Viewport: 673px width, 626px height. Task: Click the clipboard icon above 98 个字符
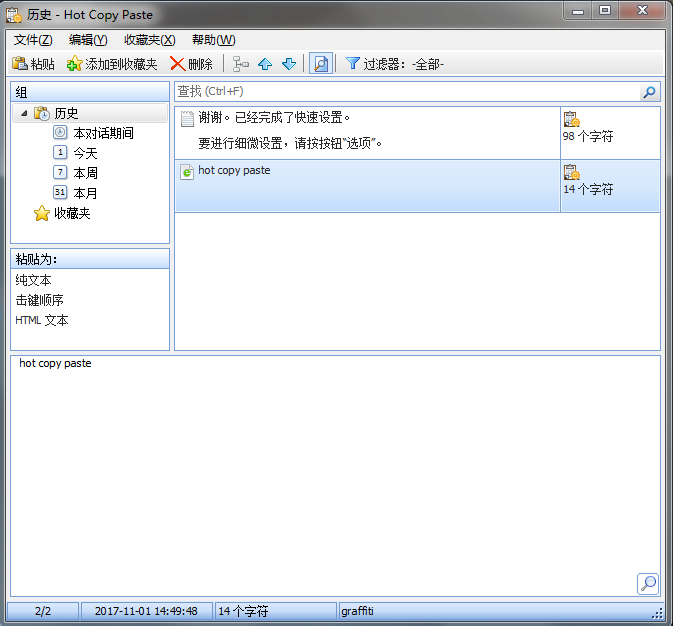[572, 119]
